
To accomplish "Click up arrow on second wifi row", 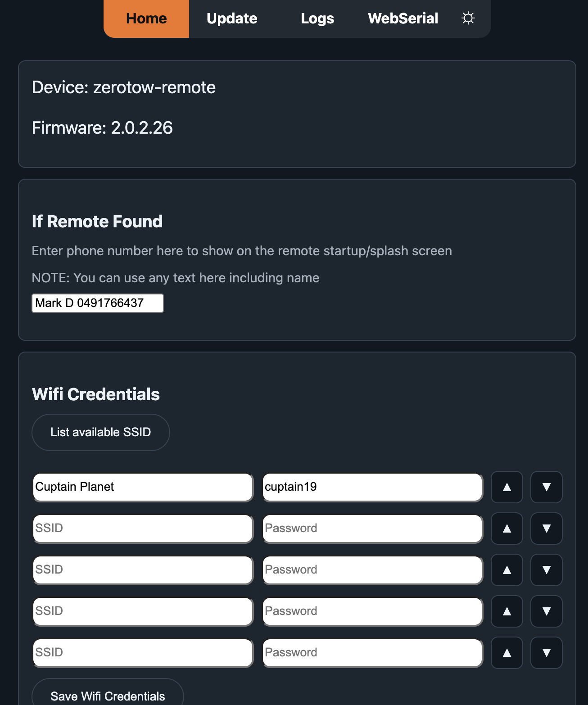I will pyautogui.click(x=507, y=529).
